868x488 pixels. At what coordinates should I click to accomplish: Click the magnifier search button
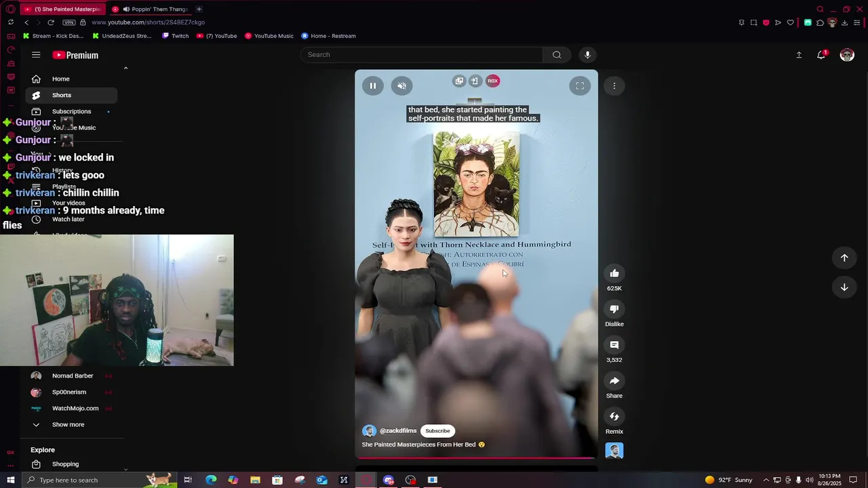tap(557, 55)
